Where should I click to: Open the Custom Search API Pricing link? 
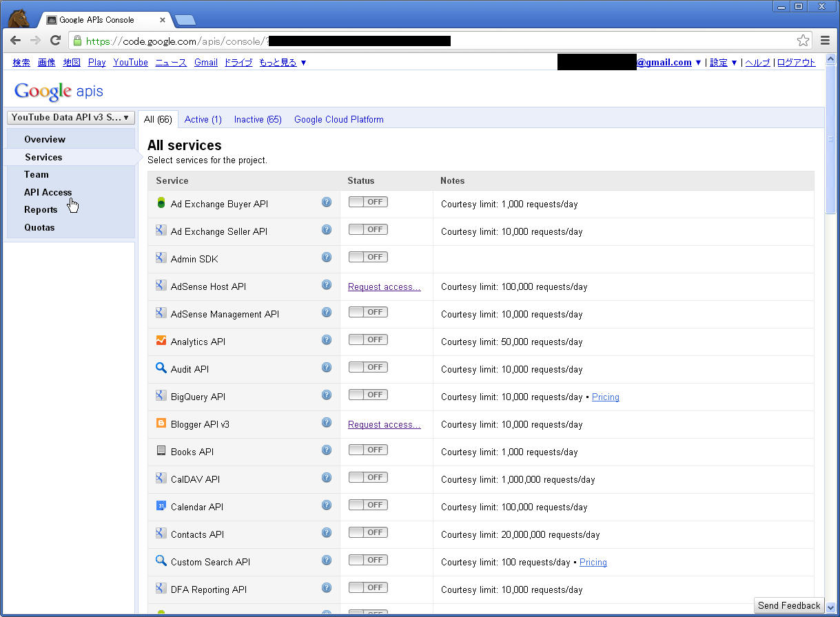coord(593,562)
